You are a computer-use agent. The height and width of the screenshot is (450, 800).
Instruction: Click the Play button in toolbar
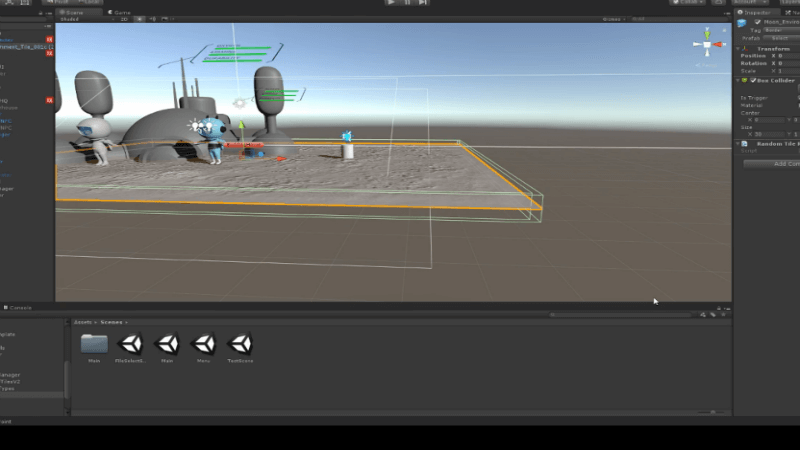tap(391, 3)
